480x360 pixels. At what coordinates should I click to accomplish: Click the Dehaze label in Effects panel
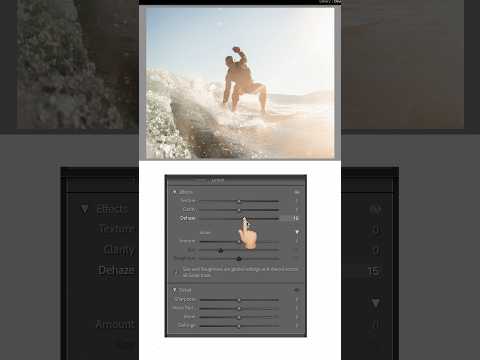click(x=188, y=218)
